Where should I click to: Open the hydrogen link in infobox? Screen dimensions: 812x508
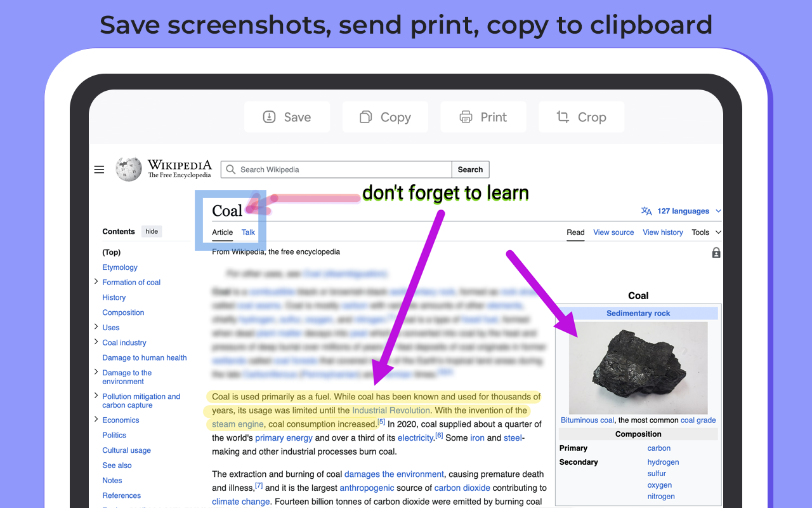point(663,462)
